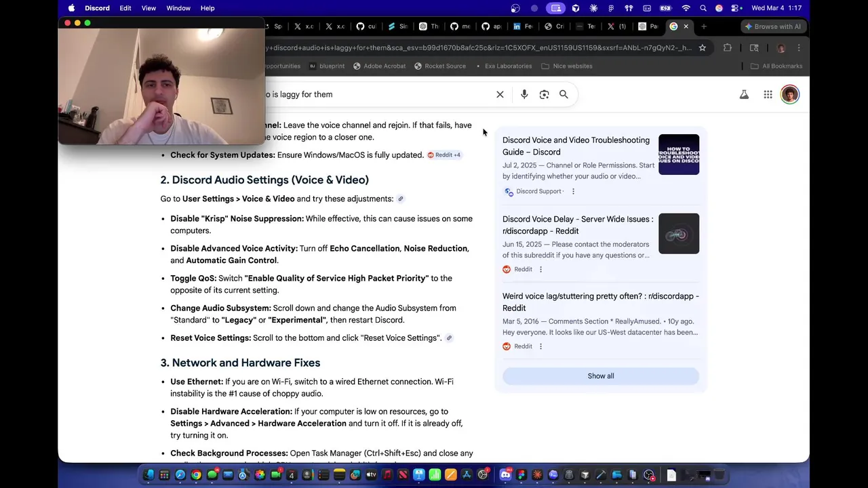The width and height of the screenshot is (868, 488).
Task: Close the active Google tab
Action: point(686,26)
